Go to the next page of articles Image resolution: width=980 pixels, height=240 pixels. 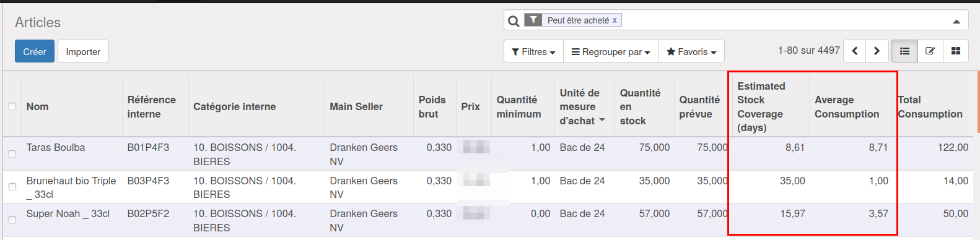[877, 51]
